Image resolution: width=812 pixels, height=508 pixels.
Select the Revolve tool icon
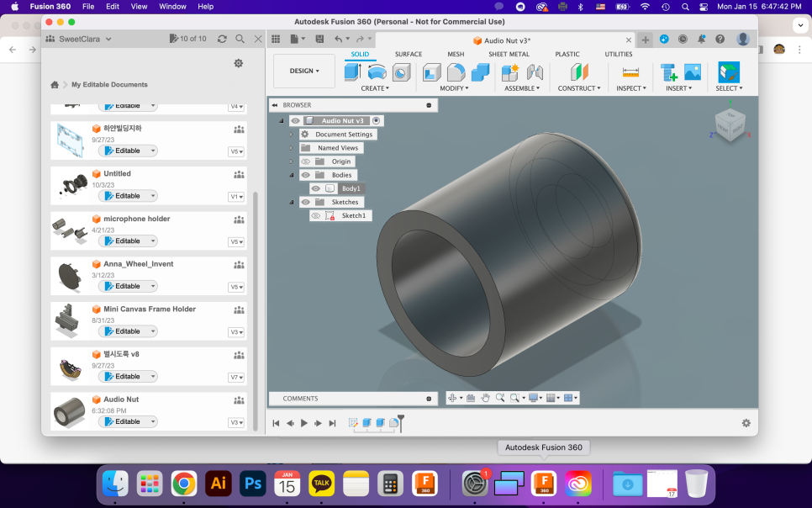click(377, 72)
